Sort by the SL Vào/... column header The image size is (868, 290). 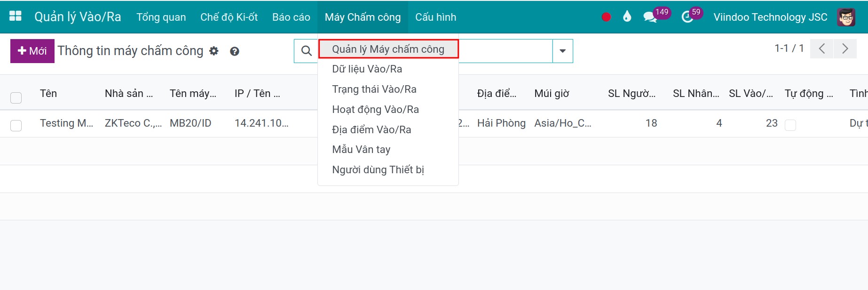click(751, 93)
